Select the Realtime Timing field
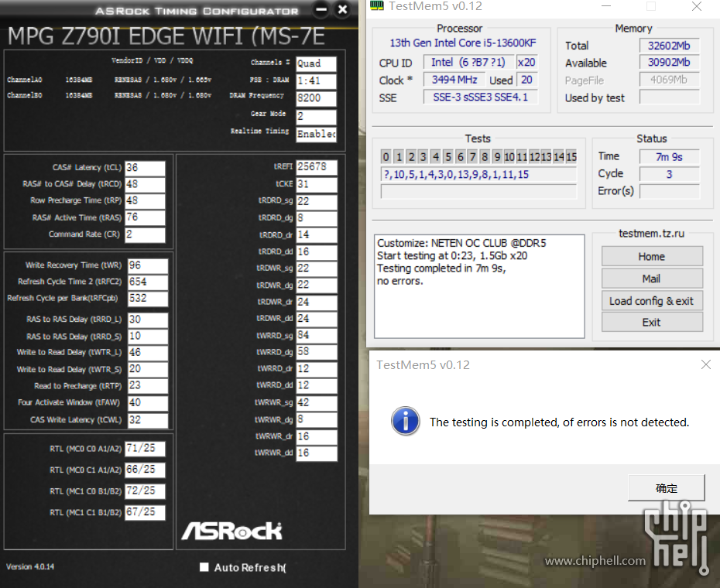 pyautogui.click(x=317, y=134)
